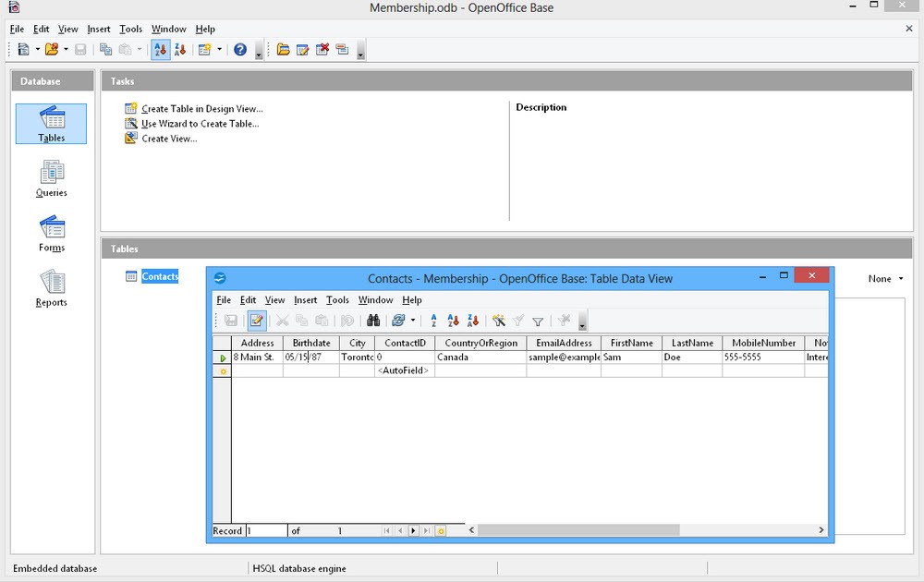
Task: Open View menu in Table Data View
Action: click(x=274, y=300)
